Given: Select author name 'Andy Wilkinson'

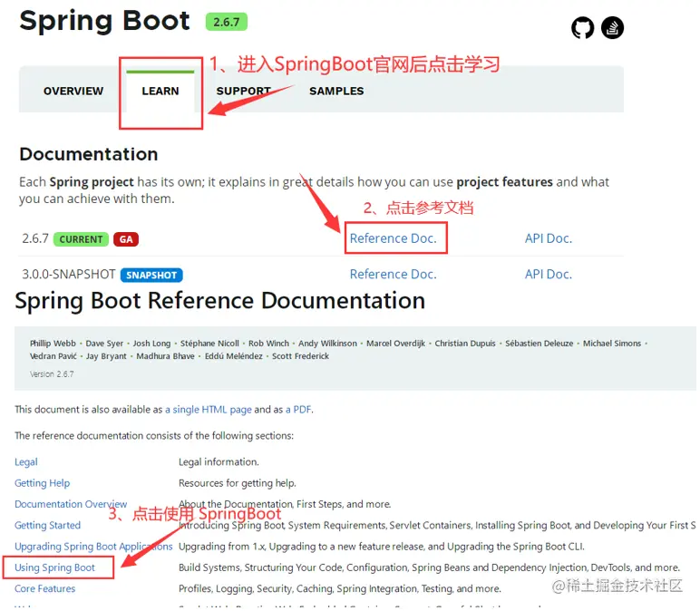Looking at the screenshot, I should (x=327, y=344).
